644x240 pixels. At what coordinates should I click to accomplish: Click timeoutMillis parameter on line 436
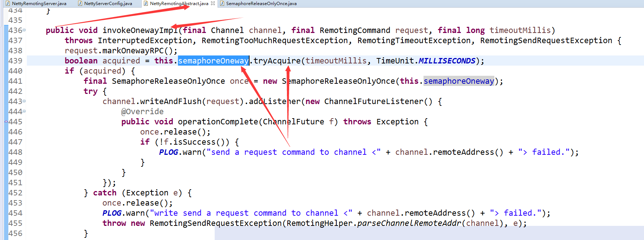[520, 30]
